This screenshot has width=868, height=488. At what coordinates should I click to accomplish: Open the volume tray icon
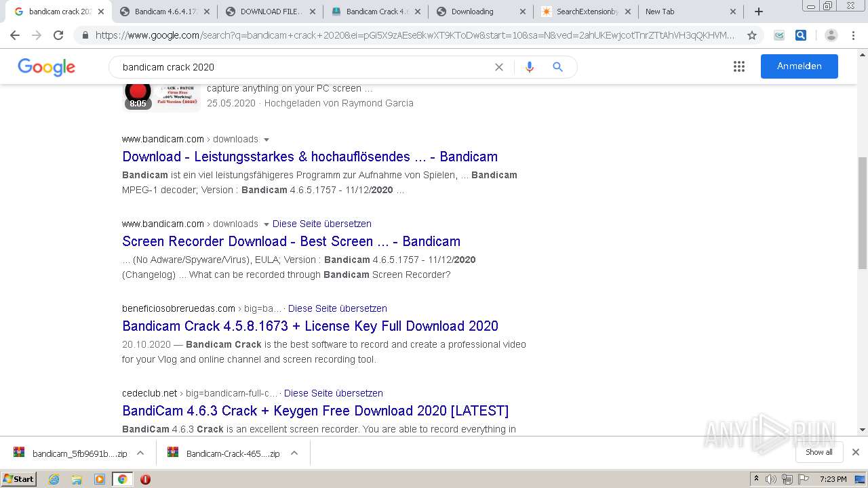click(x=771, y=479)
